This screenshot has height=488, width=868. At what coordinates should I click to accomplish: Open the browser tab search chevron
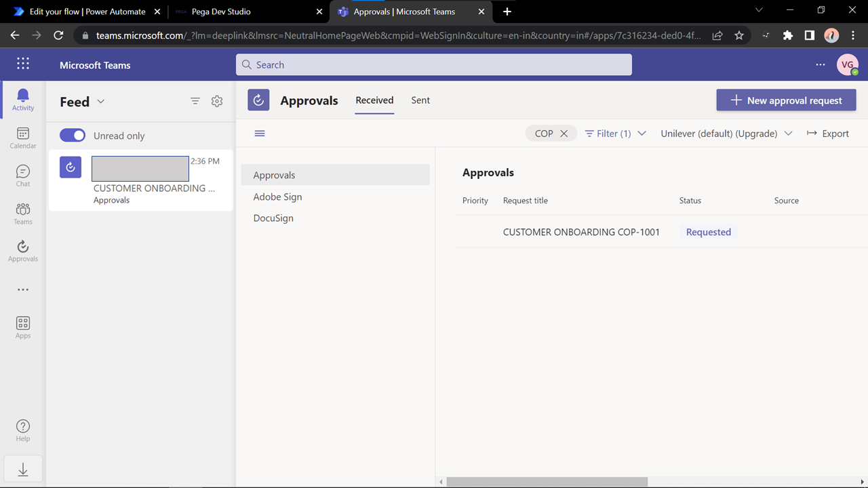759,10
